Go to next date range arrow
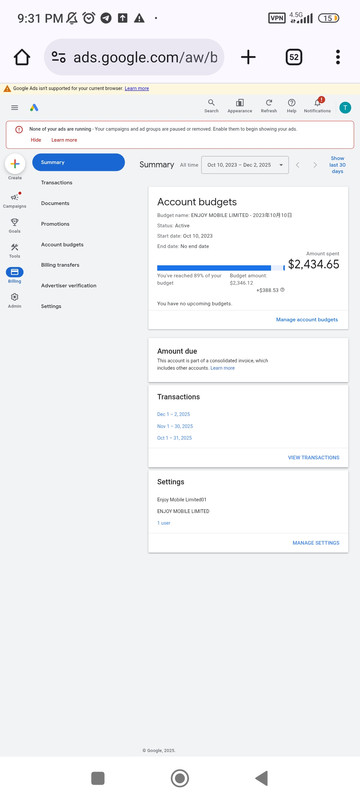The image size is (360, 800). 315,165
